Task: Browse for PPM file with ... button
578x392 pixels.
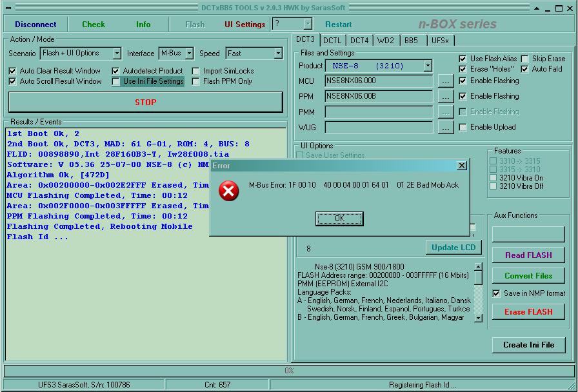Action: (x=446, y=97)
